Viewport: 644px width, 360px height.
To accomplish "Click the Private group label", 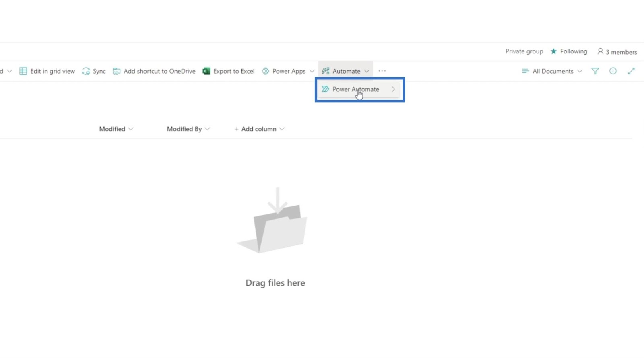I will tap(524, 51).
